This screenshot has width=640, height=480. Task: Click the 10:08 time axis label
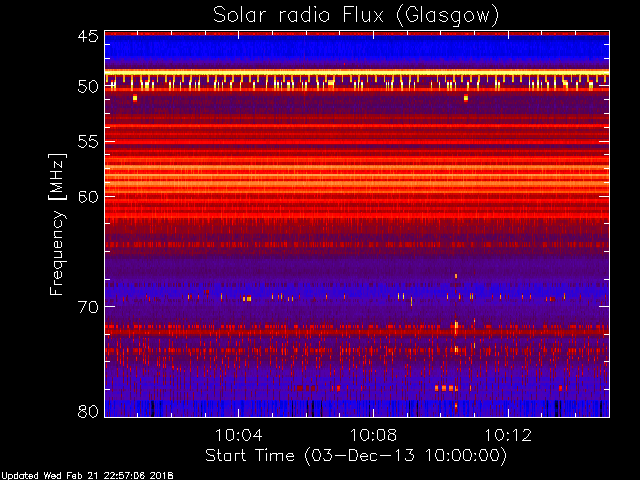point(373,435)
